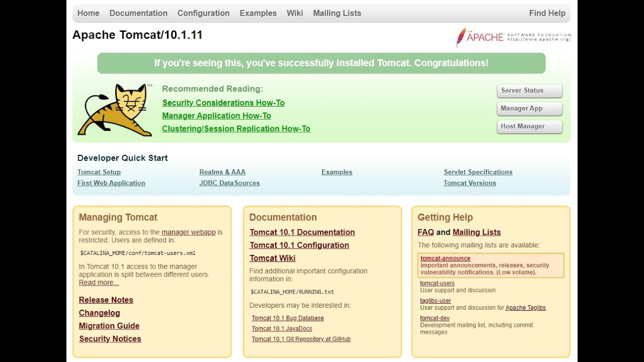Open Mailing Lists in the top navigation
This screenshot has width=644, height=362.
point(337,13)
